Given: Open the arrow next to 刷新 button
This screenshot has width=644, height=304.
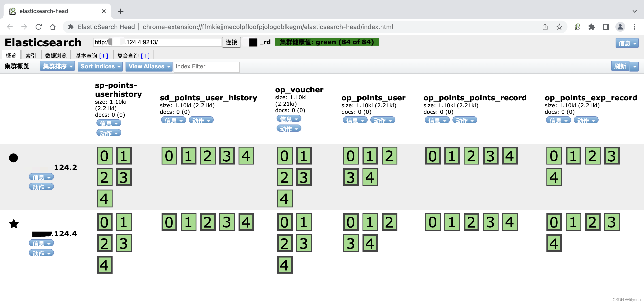Looking at the screenshot, I should (x=634, y=66).
